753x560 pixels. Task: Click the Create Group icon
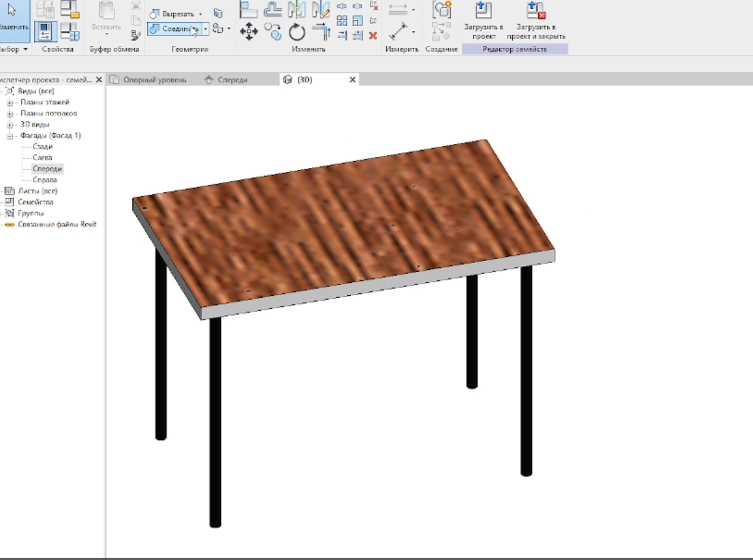coord(442,10)
